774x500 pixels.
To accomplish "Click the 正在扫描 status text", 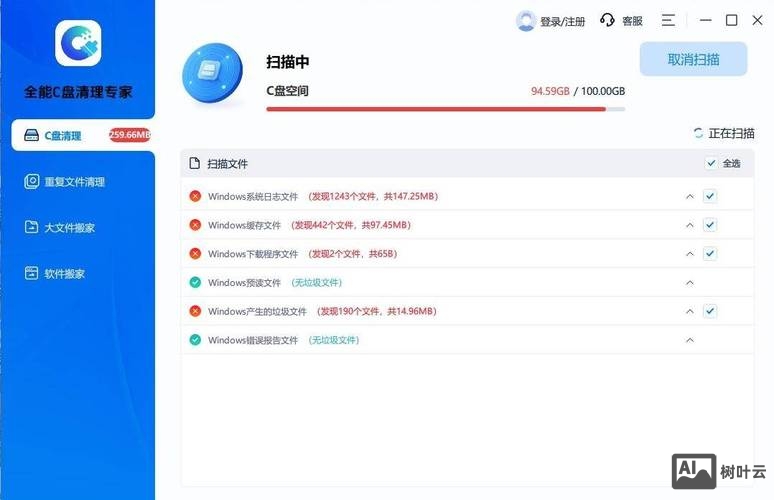I will pos(731,133).
